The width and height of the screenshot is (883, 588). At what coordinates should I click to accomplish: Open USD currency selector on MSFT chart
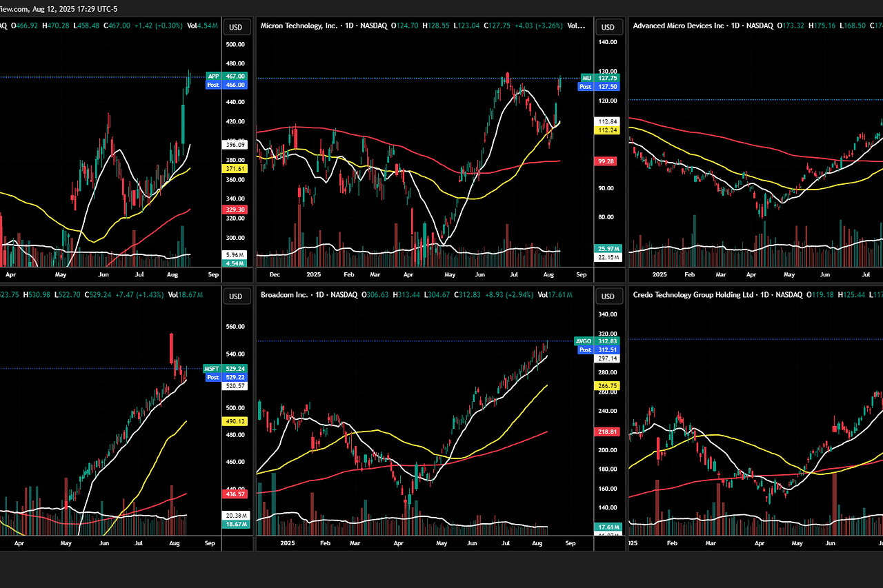[235, 296]
